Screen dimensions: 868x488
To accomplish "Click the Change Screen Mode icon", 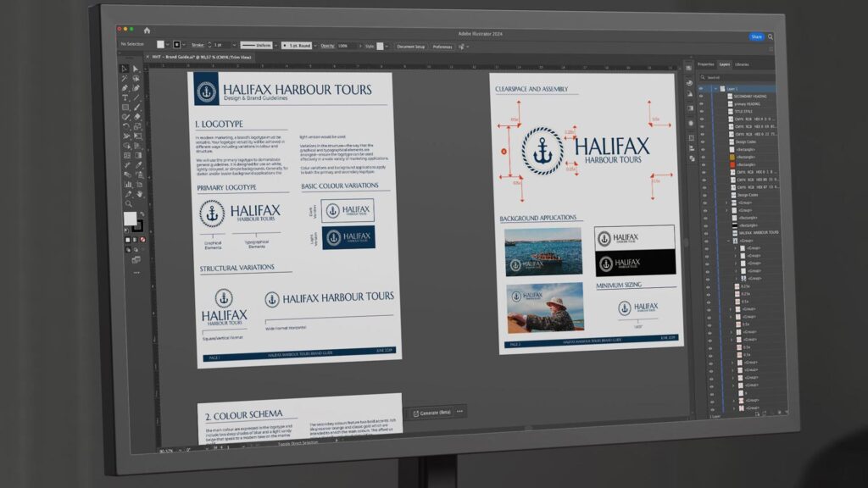I will coord(136,260).
